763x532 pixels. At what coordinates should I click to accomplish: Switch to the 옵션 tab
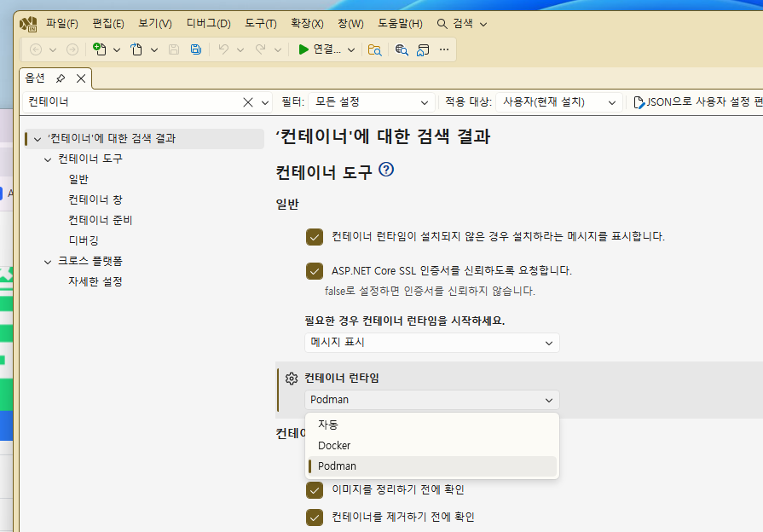pyautogui.click(x=35, y=78)
